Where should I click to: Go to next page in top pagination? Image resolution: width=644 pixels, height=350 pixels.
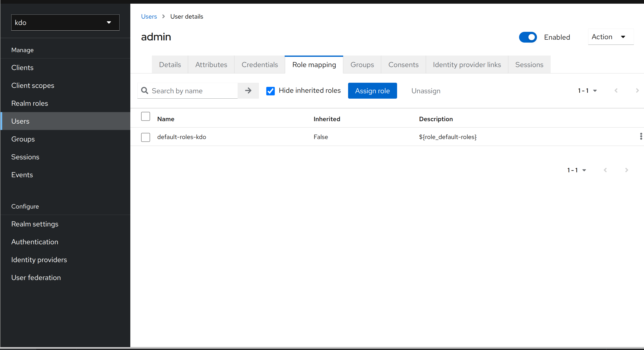pyautogui.click(x=637, y=90)
